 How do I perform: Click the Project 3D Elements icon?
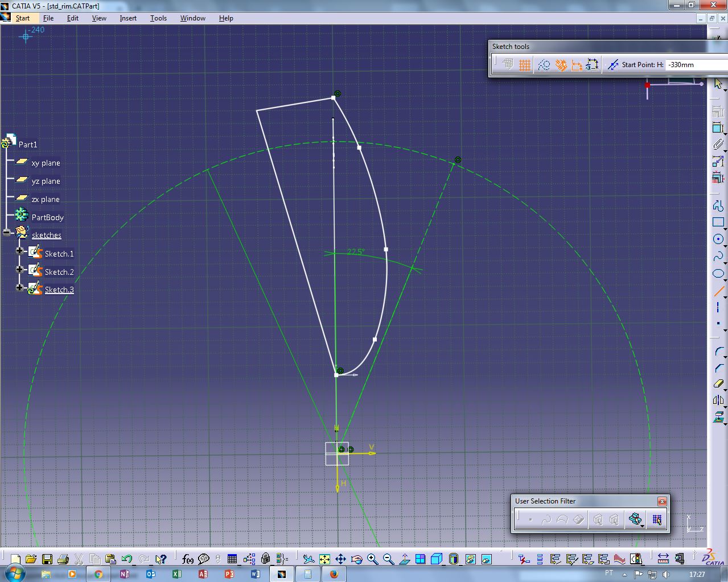click(718, 417)
